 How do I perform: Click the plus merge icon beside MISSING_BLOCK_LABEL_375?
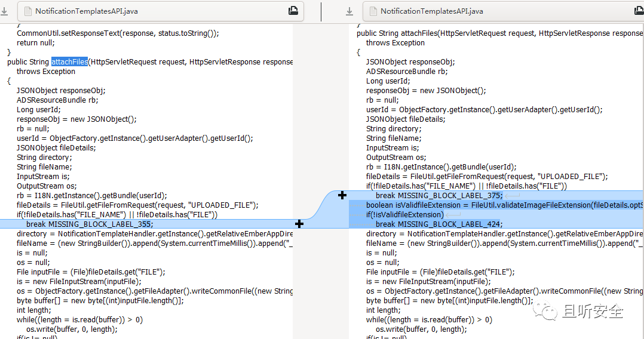(342, 195)
